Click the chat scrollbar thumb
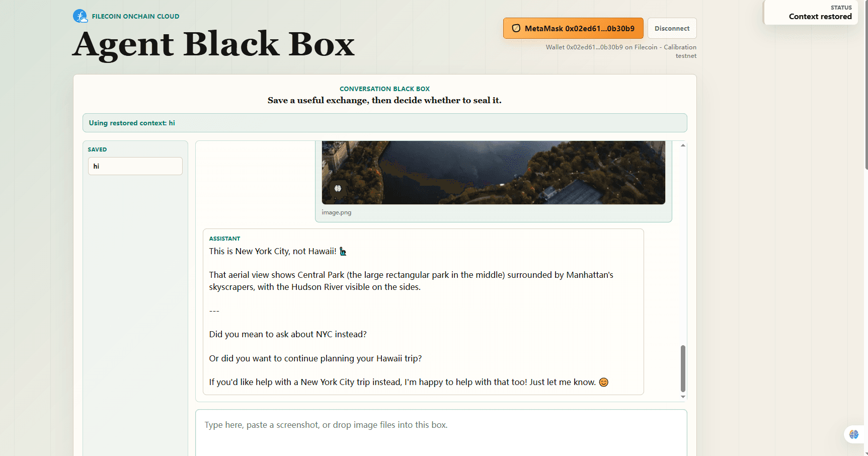868x456 pixels. [683, 368]
